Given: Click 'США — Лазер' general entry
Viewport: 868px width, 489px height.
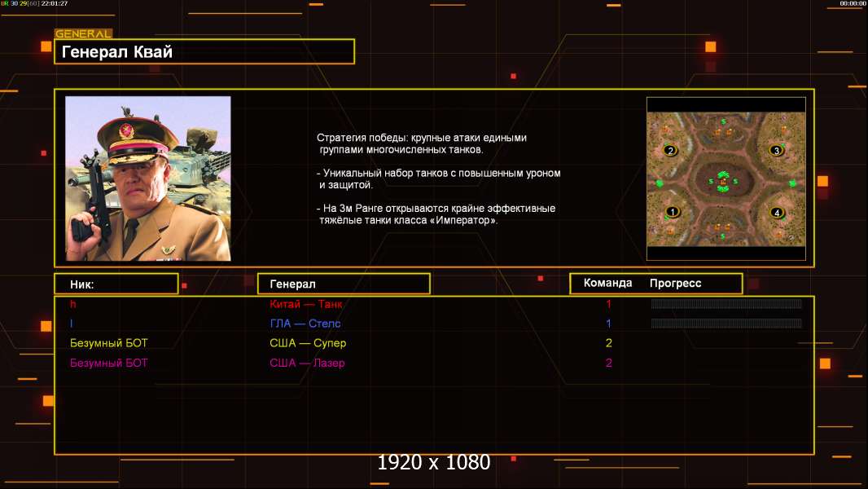Looking at the screenshot, I should pyautogui.click(x=307, y=363).
